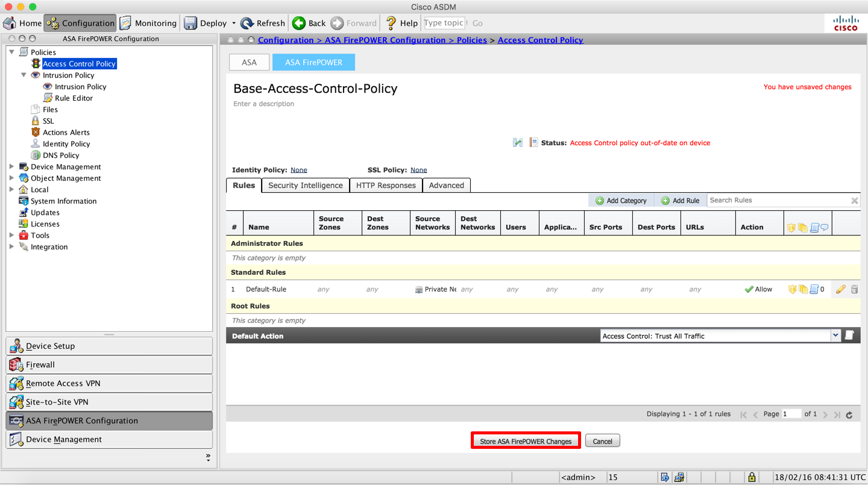Image resolution: width=868 pixels, height=485 pixels.
Task: Focus the Type topic search field
Action: coord(444,23)
